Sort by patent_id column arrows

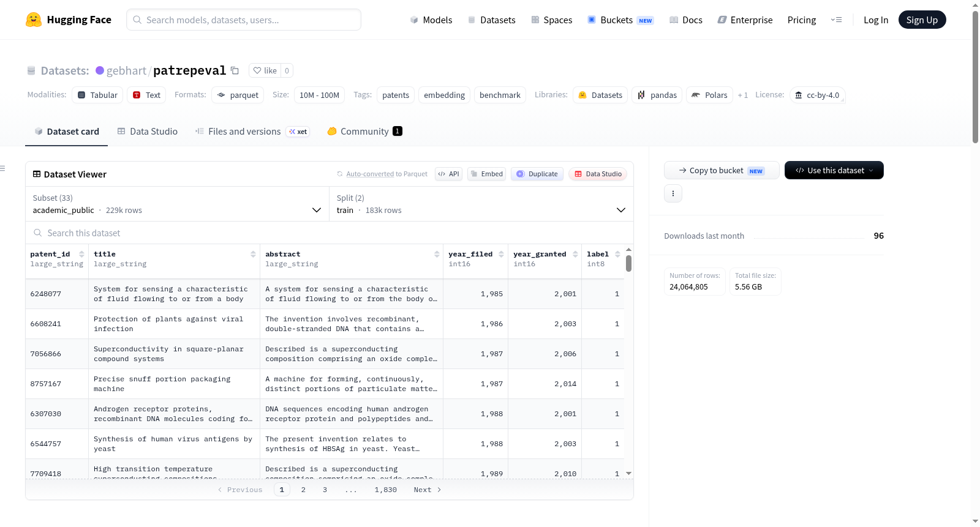click(81, 254)
